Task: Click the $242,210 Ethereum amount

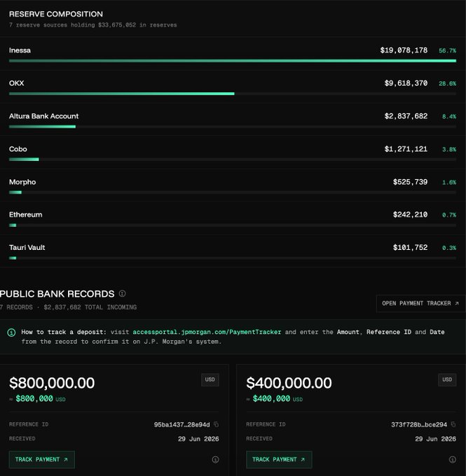Action: [410, 215]
